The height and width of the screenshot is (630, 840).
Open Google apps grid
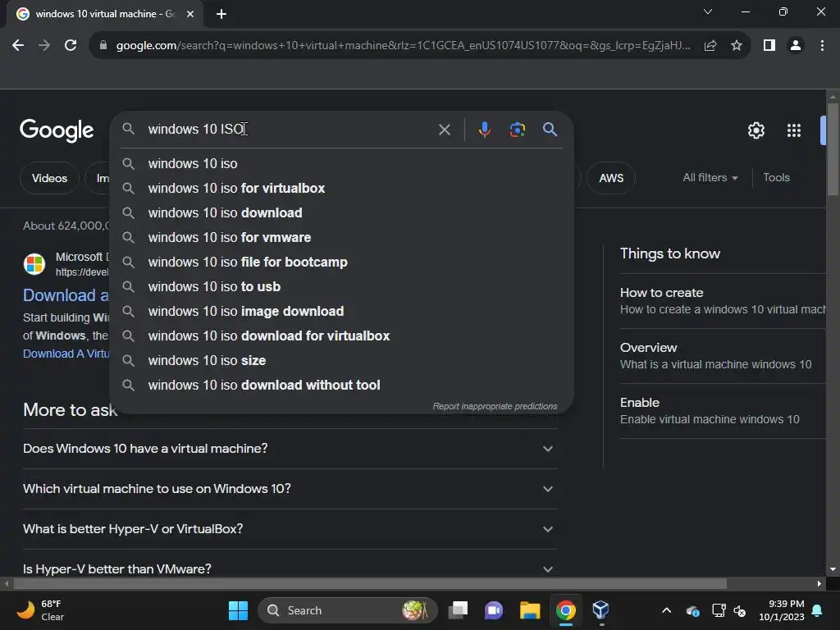point(793,130)
